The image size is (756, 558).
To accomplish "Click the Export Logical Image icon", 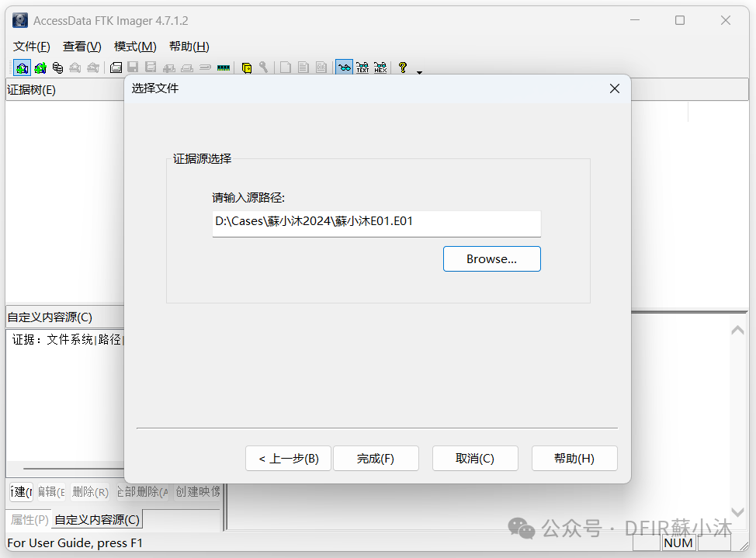I will click(x=151, y=68).
